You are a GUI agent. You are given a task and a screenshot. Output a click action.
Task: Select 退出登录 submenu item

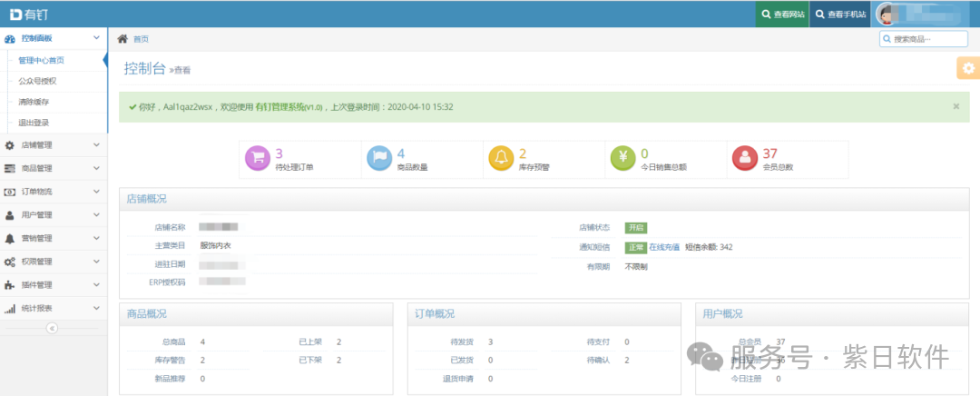coord(34,124)
